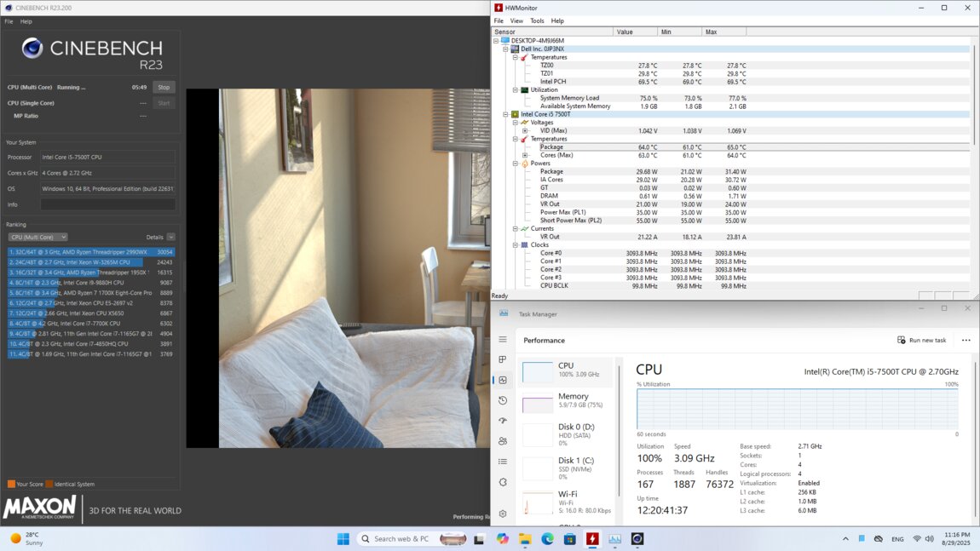
Task: Open the Details dropdown arrow in Cinebench ranking
Action: coord(171,237)
